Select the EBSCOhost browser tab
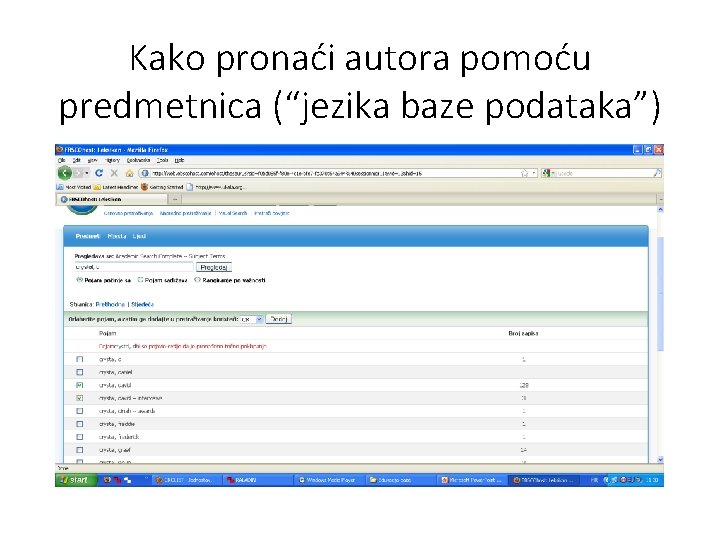Viewport: 720px width, 540px height. pyautogui.click(x=112, y=199)
